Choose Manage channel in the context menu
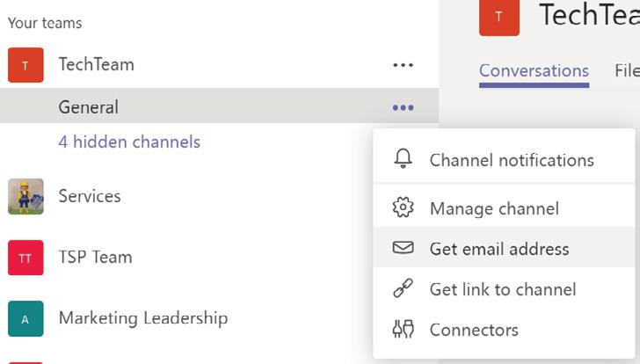The width and height of the screenshot is (640, 364). pos(504,207)
